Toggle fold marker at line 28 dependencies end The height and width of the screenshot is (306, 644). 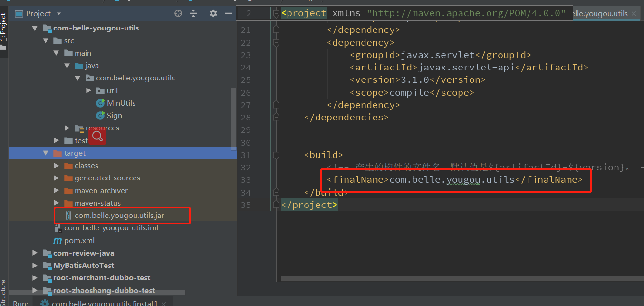[276, 117]
